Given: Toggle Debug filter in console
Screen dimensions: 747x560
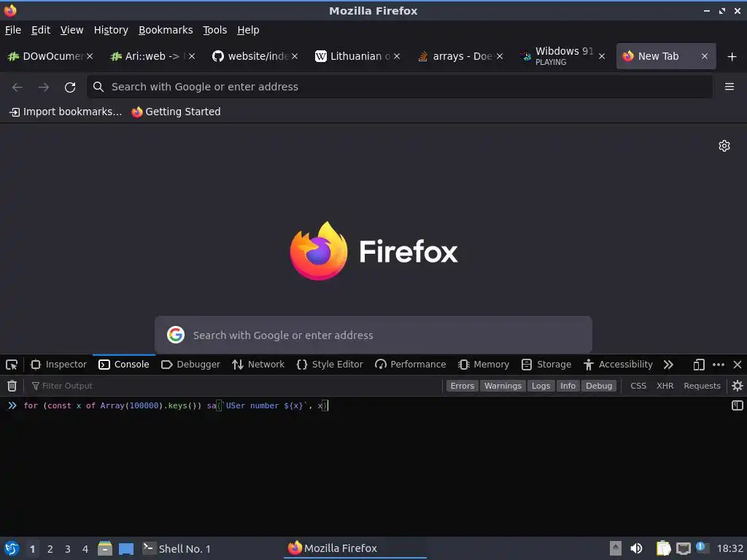Looking at the screenshot, I should pos(599,386).
